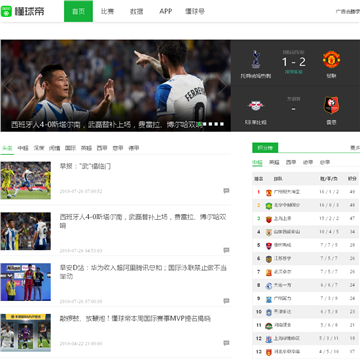Advance carousel with the right arrow

[x=222, y=86]
